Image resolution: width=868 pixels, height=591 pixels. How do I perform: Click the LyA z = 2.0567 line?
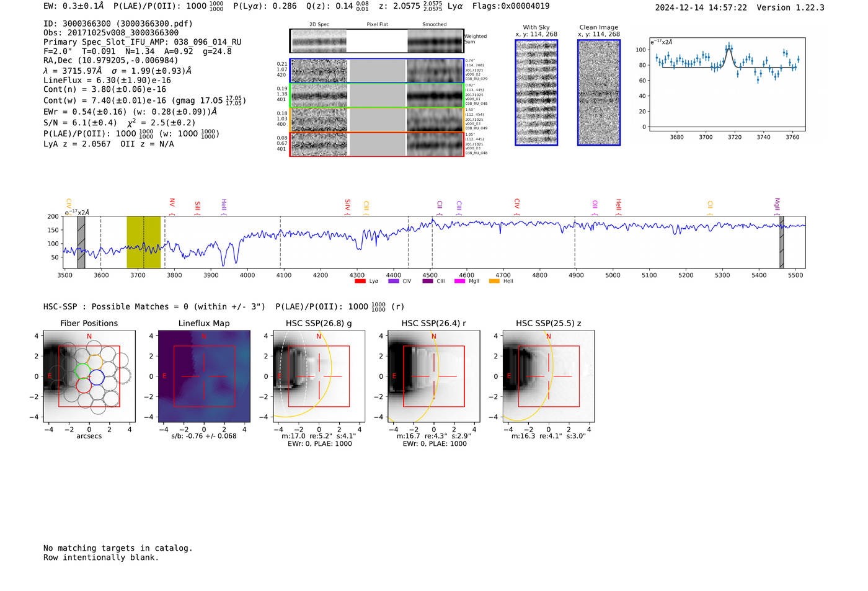click(77, 144)
